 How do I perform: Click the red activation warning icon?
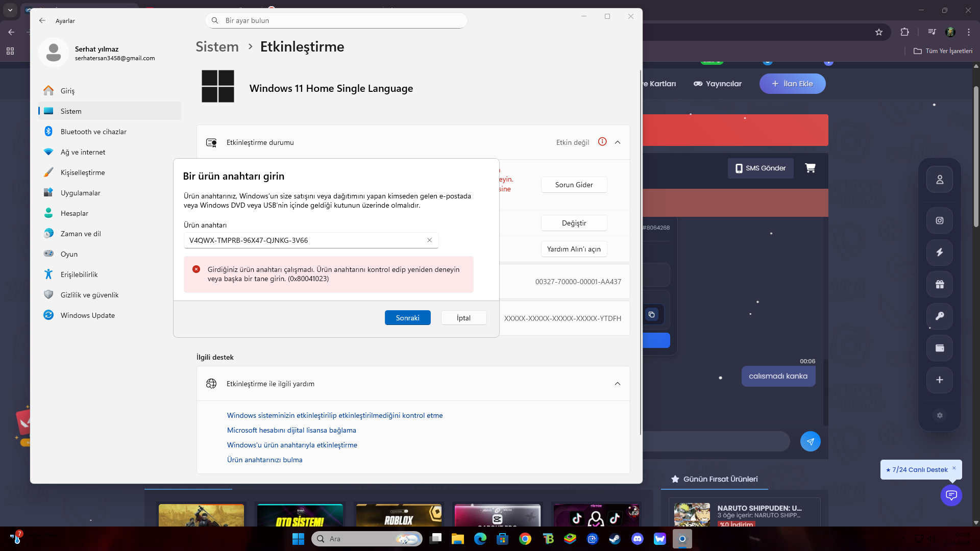pyautogui.click(x=602, y=142)
